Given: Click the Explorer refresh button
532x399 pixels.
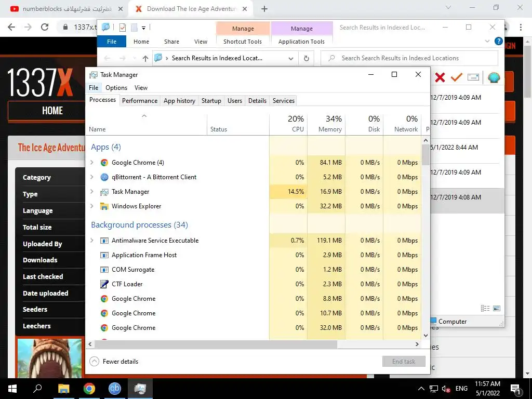Looking at the screenshot, I should 306,58.
